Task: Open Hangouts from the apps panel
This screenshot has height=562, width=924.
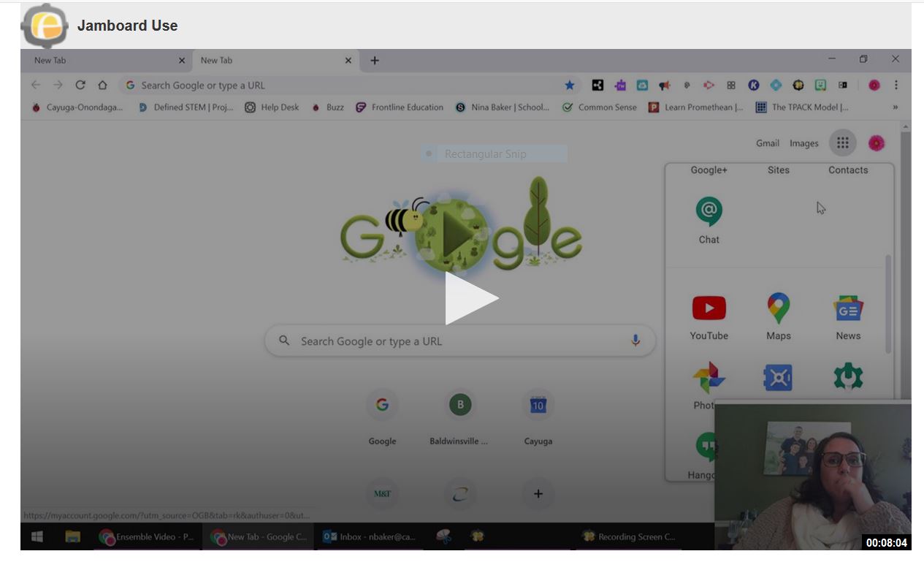Action: coord(703,455)
